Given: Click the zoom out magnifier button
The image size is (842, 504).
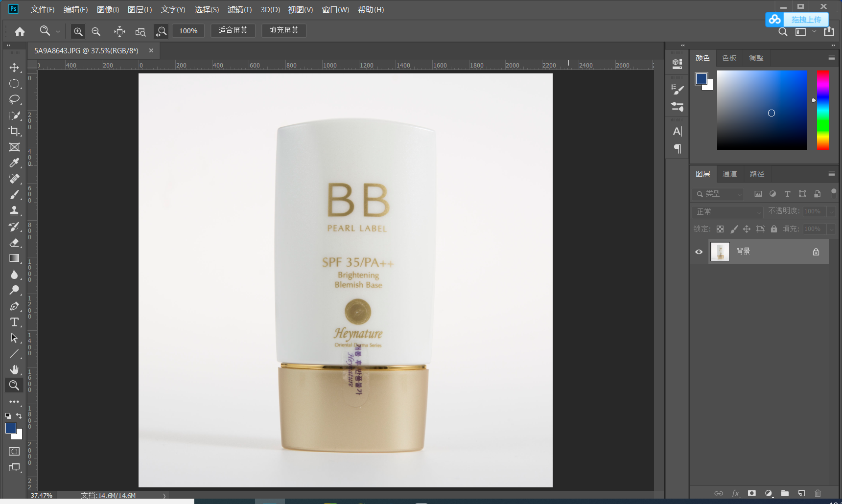Looking at the screenshot, I should coord(96,31).
